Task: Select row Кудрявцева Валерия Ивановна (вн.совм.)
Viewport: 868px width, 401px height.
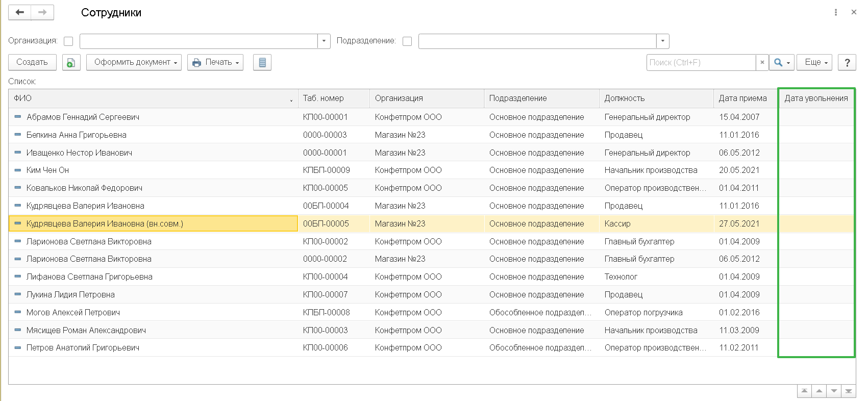Action: coord(431,223)
